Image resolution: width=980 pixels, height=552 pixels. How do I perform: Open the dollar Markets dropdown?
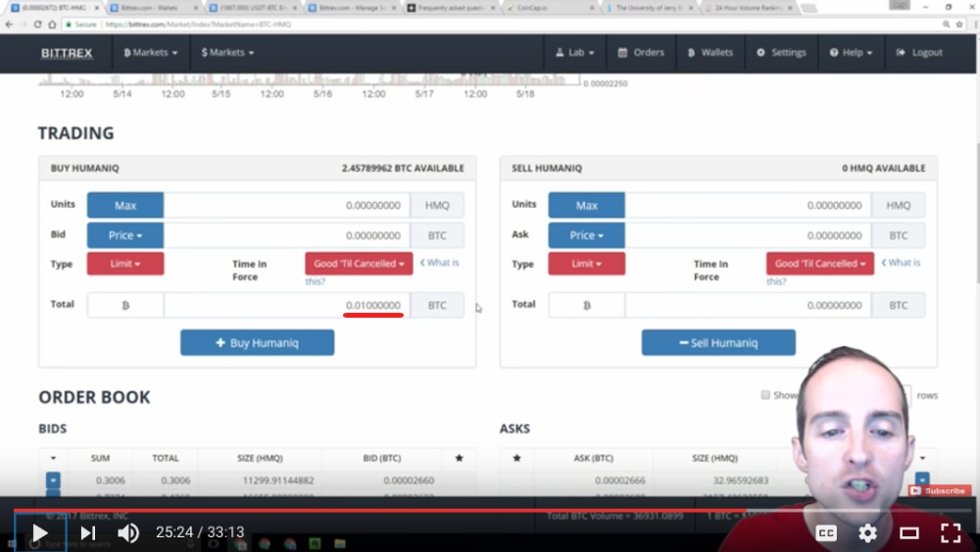(x=227, y=53)
